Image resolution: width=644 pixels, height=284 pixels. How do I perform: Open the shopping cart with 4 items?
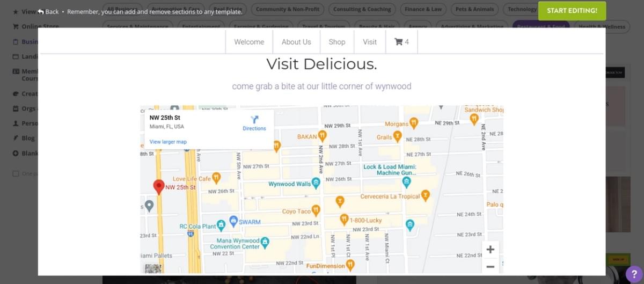401,42
